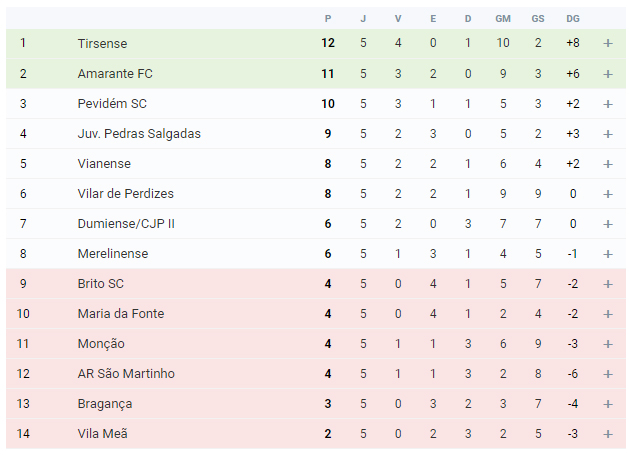Open the Tirsense team link
Image resolution: width=629 pixels, height=457 pixels.
(x=102, y=43)
